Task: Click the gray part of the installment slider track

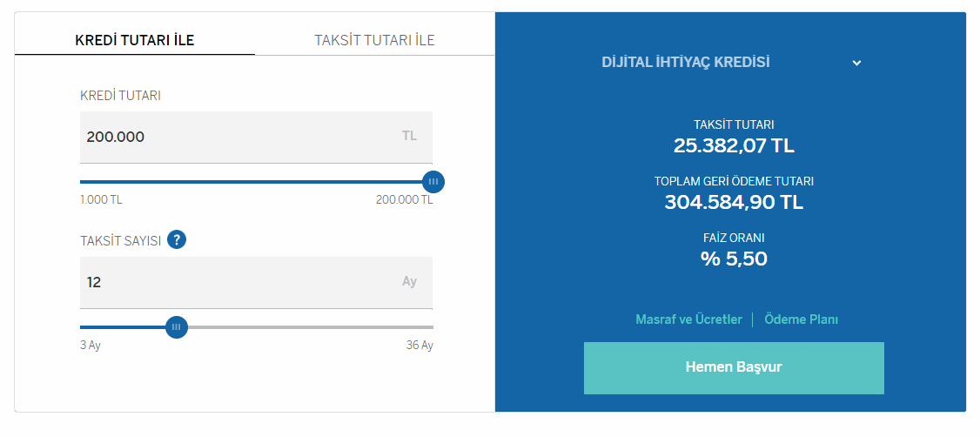Action: click(x=311, y=327)
